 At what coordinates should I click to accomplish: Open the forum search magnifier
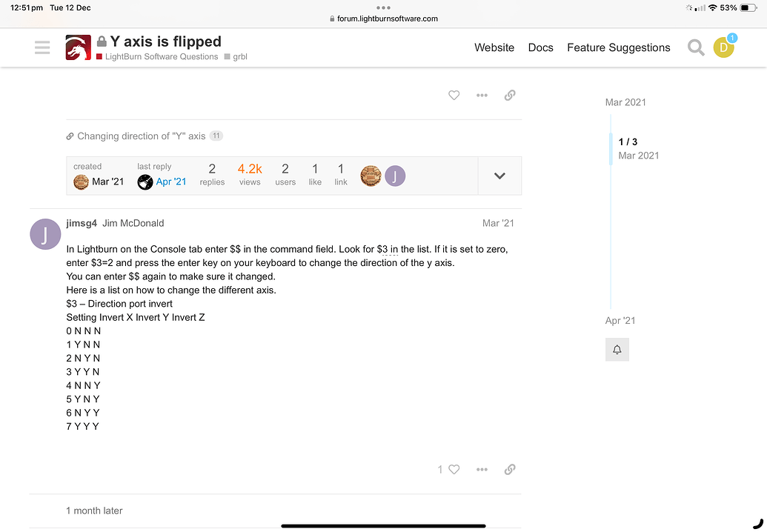click(696, 47)
